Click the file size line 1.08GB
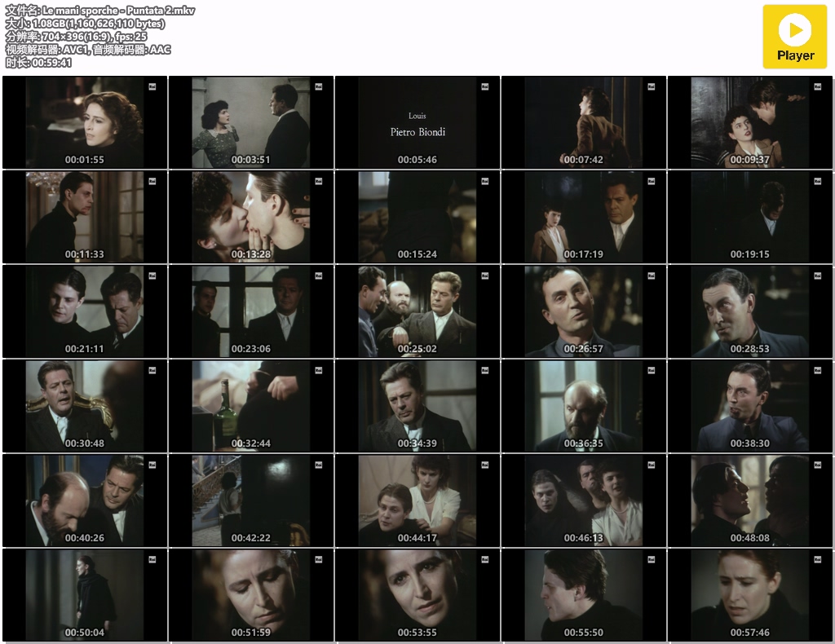Viewport: 835px width, 644px height. coord(85,24)
